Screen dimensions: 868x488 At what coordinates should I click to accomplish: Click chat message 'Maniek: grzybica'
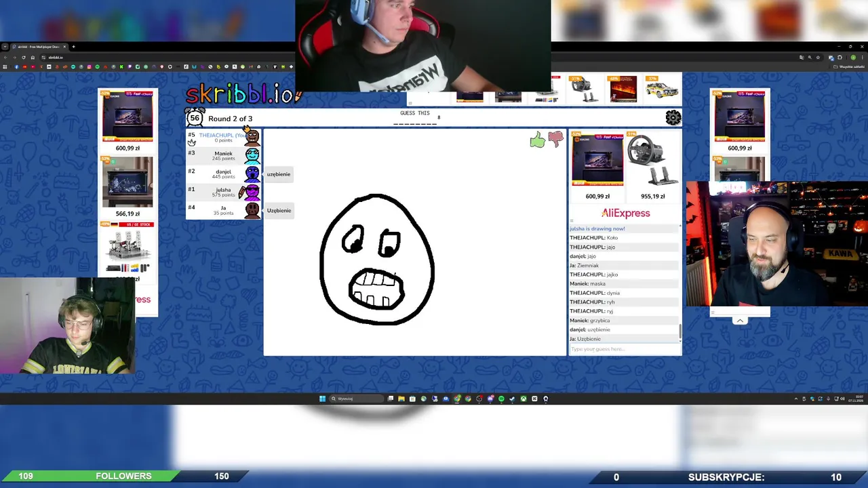coord(590,320)
